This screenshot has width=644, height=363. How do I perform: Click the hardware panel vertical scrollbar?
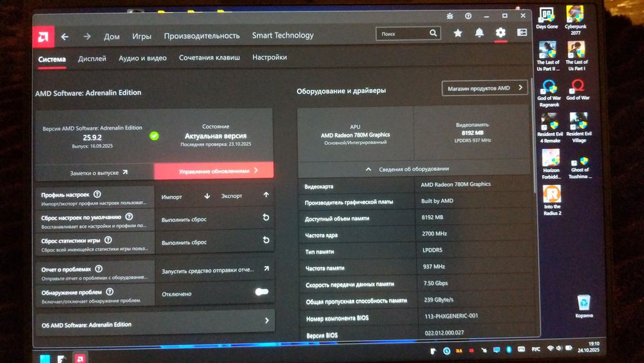pyautogui.click(x=533, y=135)
